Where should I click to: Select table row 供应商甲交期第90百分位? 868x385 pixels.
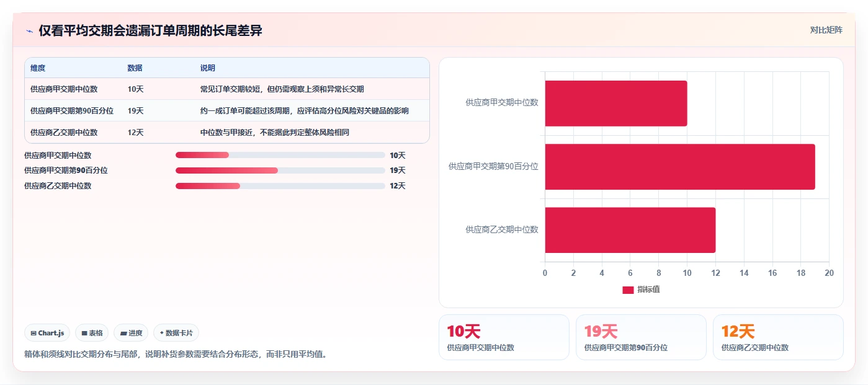point(226,110)
